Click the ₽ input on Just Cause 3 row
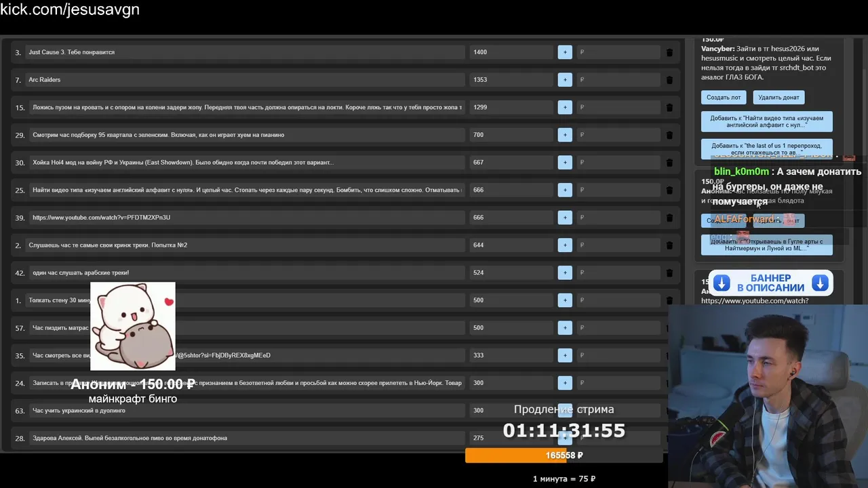Screen dimensions: 868x488 click(618, 52)
